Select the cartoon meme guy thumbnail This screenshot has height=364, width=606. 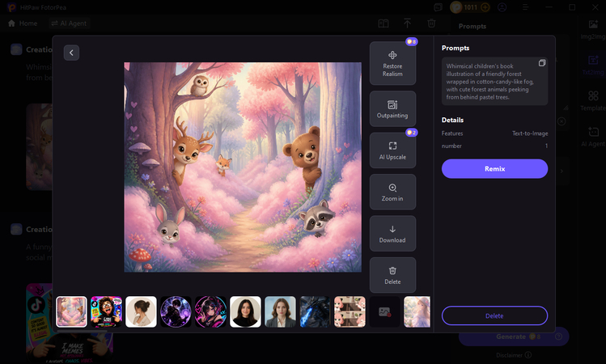106,312
